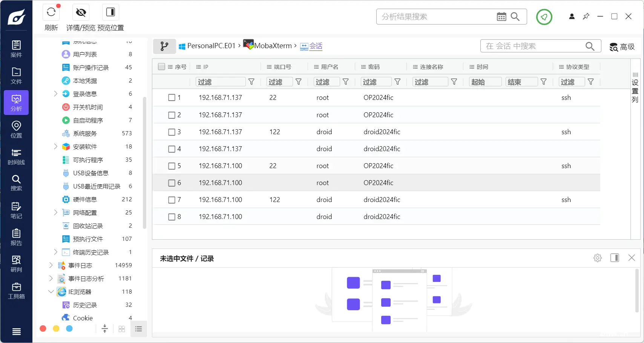644x343 pixels.
Task: Click the yellow color dot
Action: 56,329
